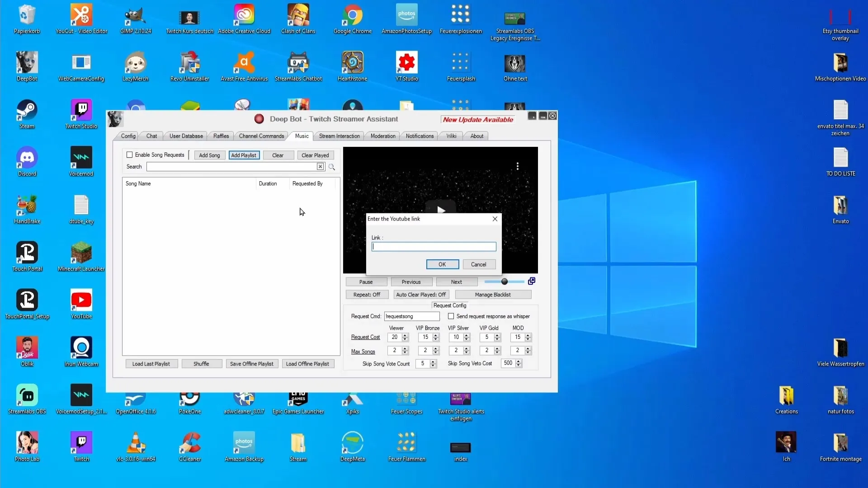Open video options three-dot menu
The width and height of the screenshot is (868, 488).
pyautogui.click(x=518, y=166)
